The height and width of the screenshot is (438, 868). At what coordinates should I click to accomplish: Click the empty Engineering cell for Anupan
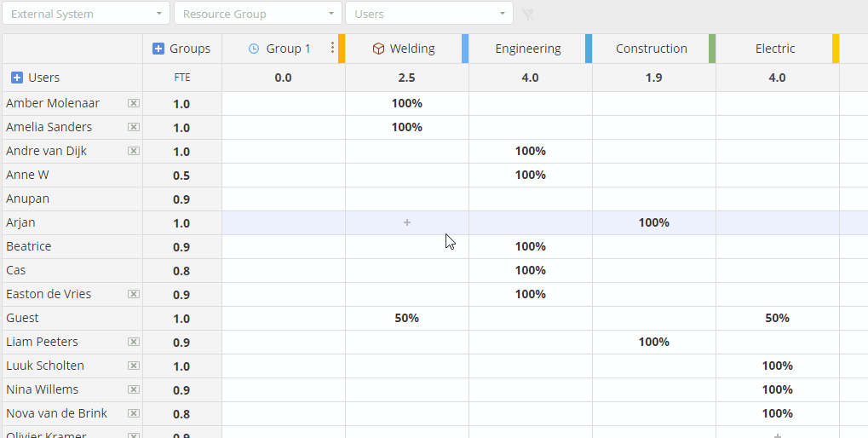531,199
